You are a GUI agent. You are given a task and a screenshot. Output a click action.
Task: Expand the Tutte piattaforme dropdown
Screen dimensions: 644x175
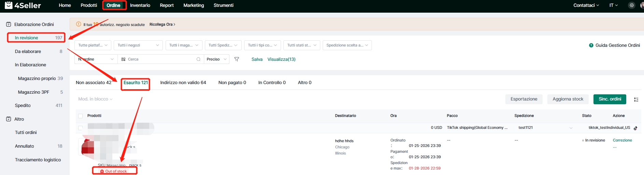coord(93,45)
